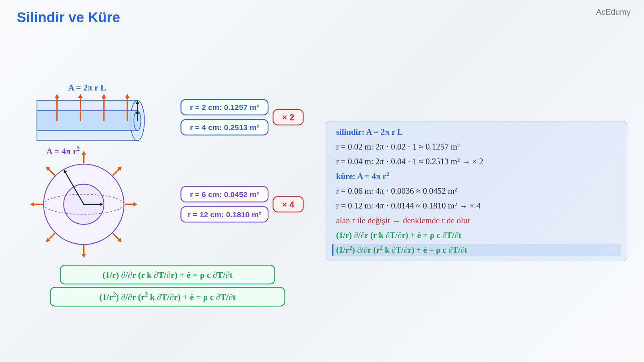Click the sphere diagram
The width and height of the screenshot is (644, 362).
(x=84, y=204)
